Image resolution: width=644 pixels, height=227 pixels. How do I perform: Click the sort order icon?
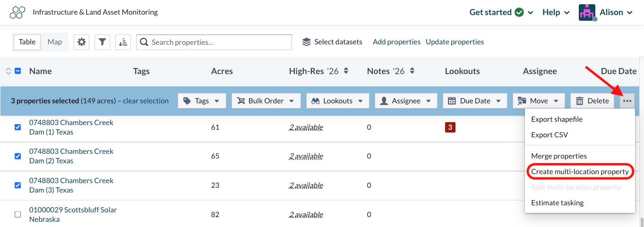point(123,42)
